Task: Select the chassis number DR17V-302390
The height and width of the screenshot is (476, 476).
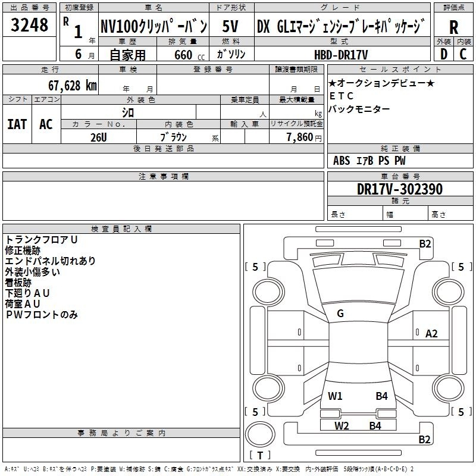Action: [x=399, y=189]
